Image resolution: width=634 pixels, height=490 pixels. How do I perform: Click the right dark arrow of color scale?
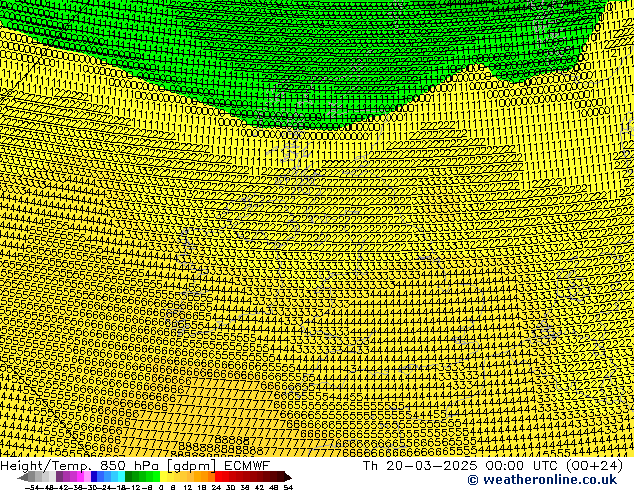point(287,477)
